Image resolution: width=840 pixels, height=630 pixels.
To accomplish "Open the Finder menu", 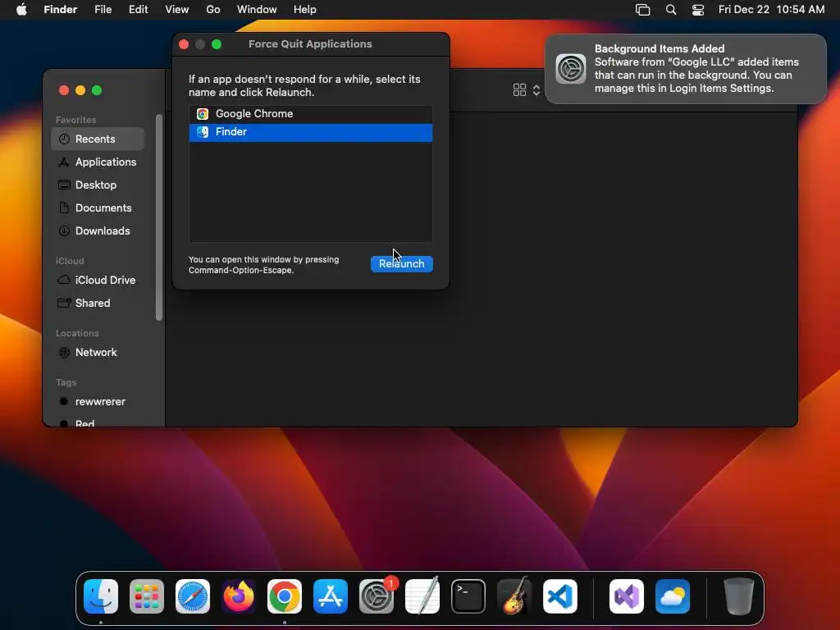I will 61,10.
